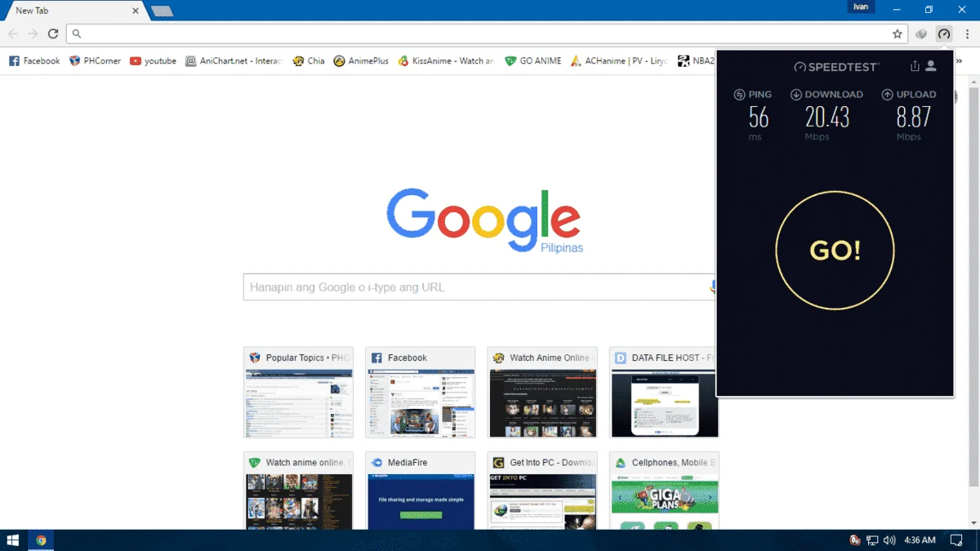Click the 56 ms ping value
980x551 pixels.
(759, 118)
